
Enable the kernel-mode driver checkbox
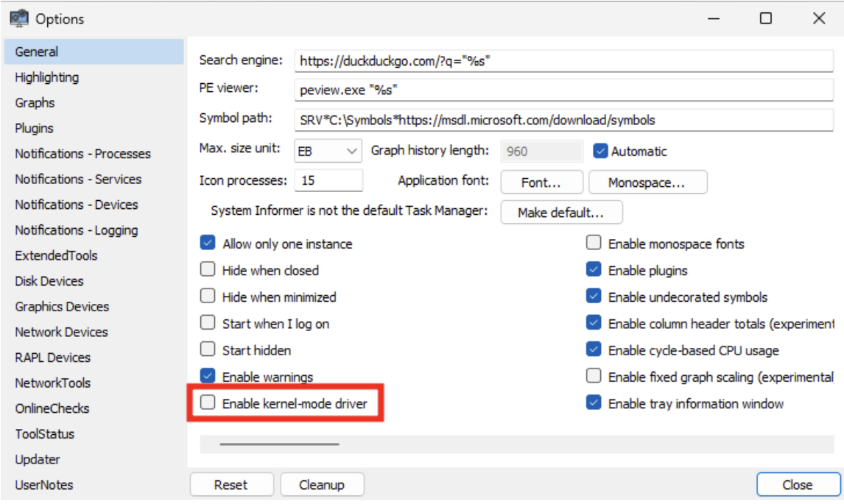tap(209, 402)
